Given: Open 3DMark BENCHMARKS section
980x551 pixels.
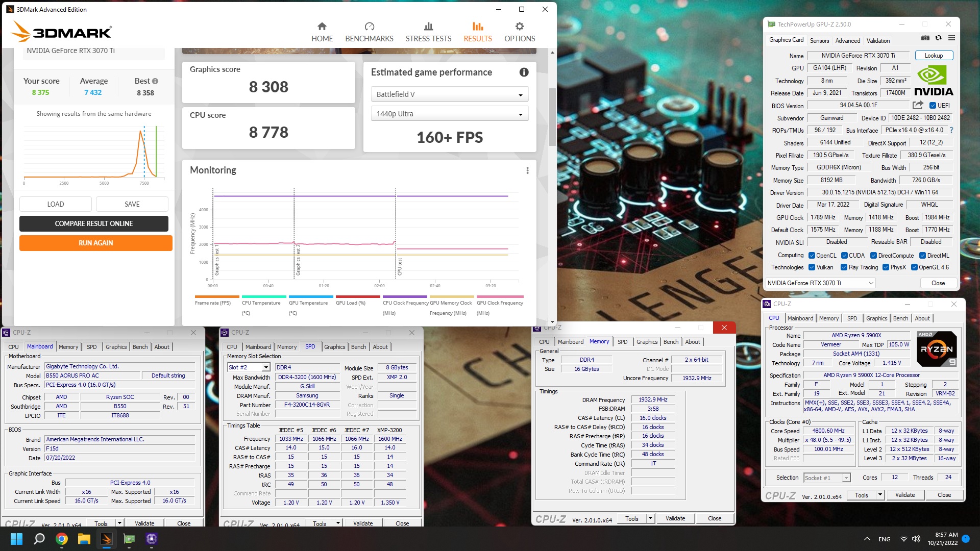Looking at the screenshot, I should pyautogui.click(x=370, y=32).
